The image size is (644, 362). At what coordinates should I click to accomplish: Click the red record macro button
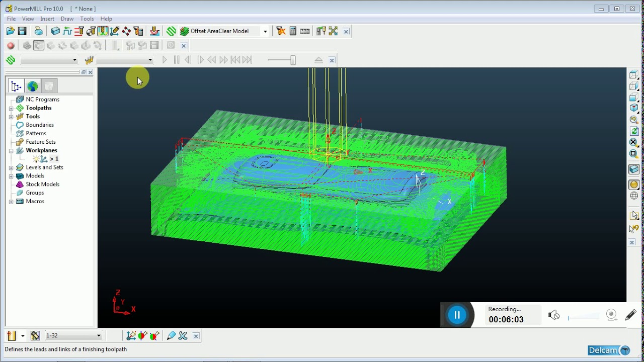coord(11,46)
